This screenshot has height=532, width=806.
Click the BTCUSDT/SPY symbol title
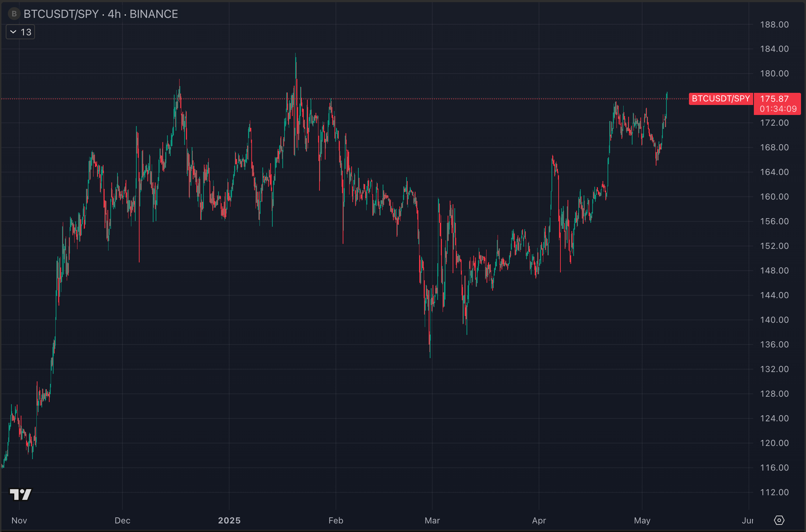click(61, 14)
